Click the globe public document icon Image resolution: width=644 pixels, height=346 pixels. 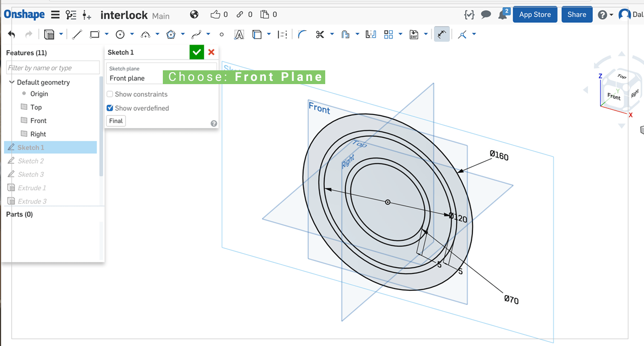coord(194,15)
